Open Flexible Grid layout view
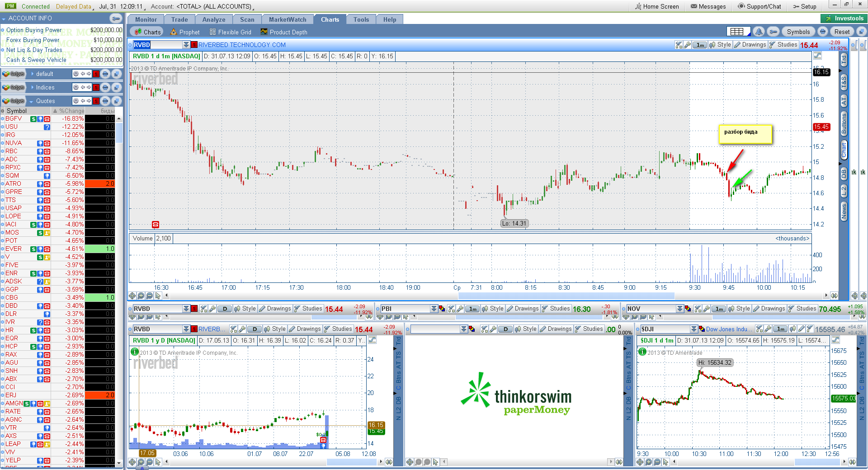Image resolution: width=868 pixels, height=470 pixels. point(230,32)
